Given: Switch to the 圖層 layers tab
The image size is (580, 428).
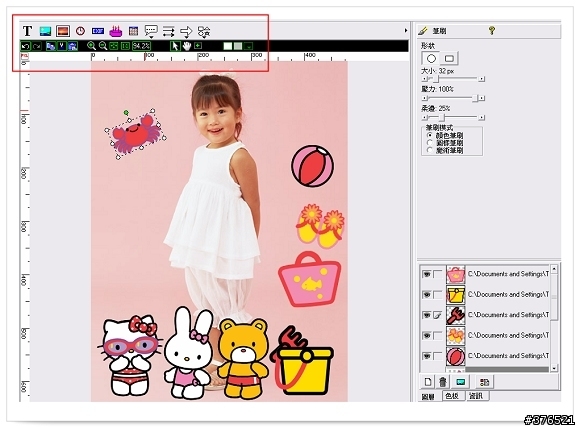Looking at the screenshot, I should click(428, 397).
